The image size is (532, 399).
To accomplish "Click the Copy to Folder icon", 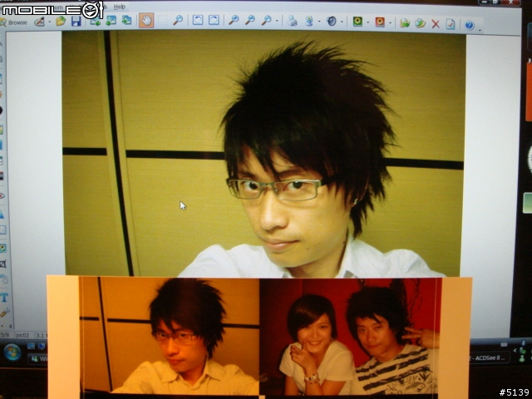I will [420, 23].
